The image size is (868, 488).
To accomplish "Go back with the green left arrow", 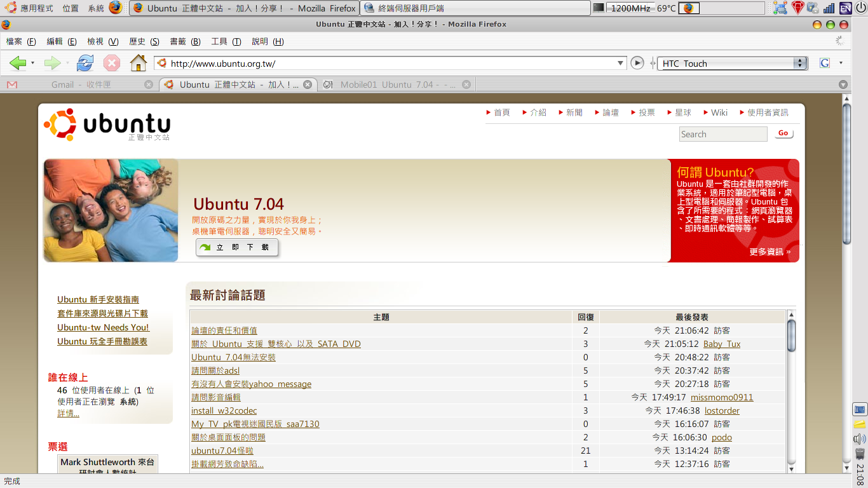I will (18, 63).
